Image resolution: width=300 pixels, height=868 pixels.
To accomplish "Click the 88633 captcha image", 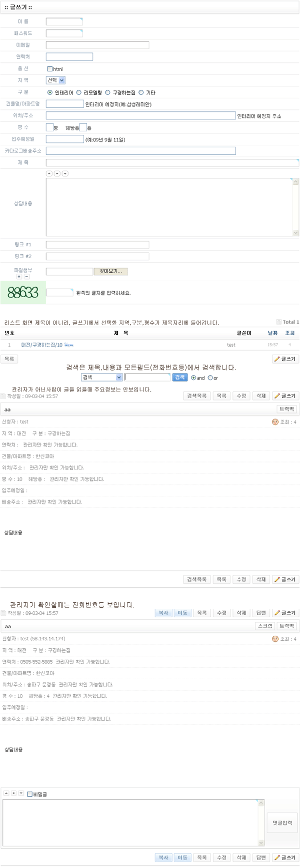I will tap(23, 293).
